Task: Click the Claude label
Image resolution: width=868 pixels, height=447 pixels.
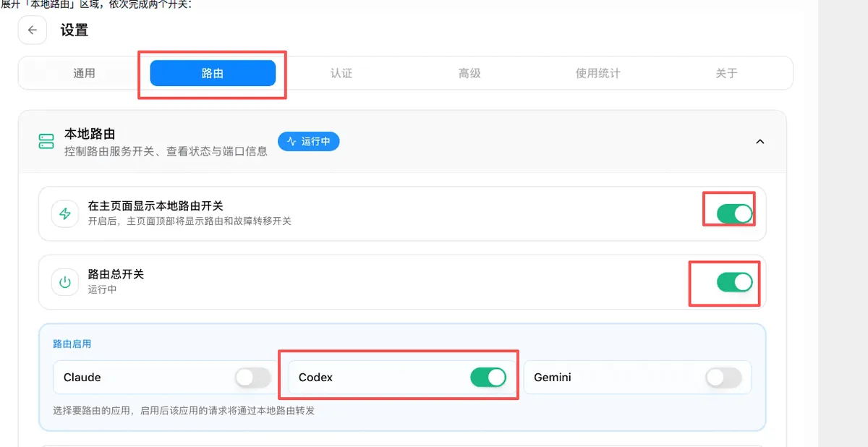Action: (82, 378)
